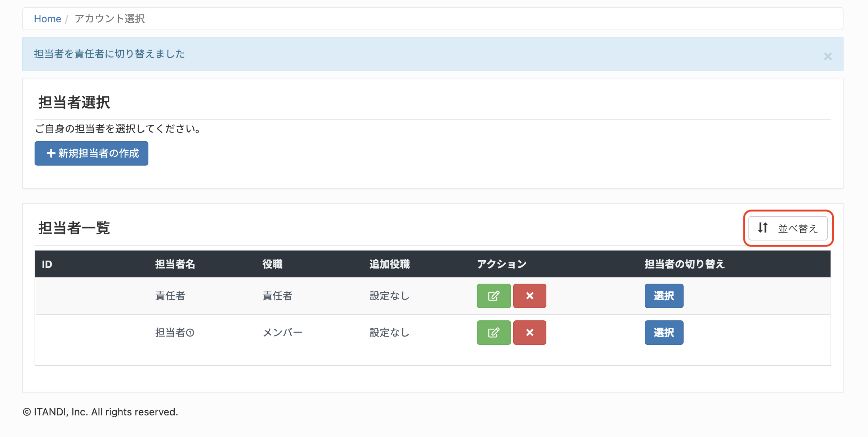868x437 pixels.
Task: Click 設定なし in the 責任者 row
Action: pos(389,296)
